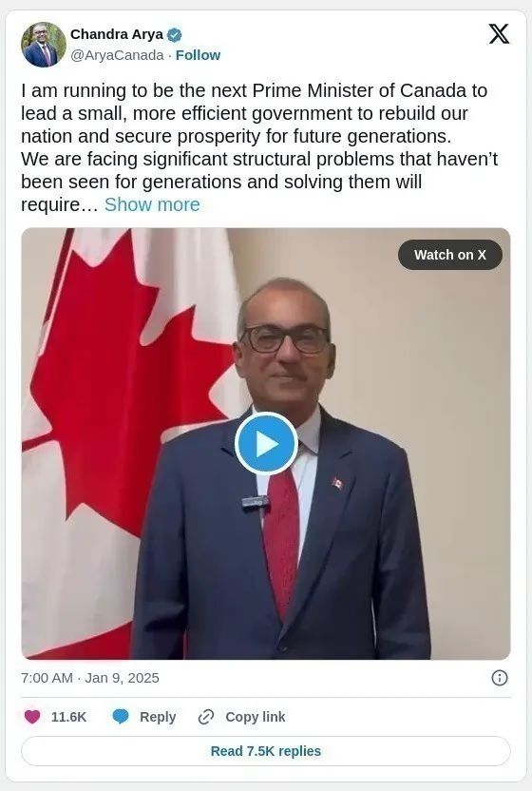This screenshot has height=791, width=532.
Task: Click the blue verified badge
Action: (175, 35)
